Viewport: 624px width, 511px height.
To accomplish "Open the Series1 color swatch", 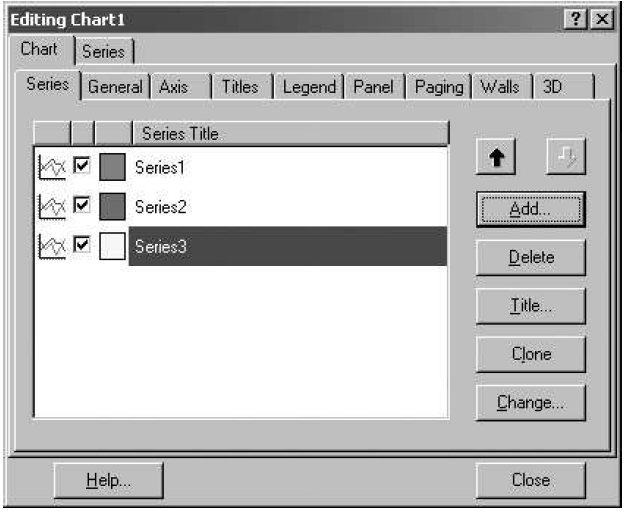I will [113, 168].
